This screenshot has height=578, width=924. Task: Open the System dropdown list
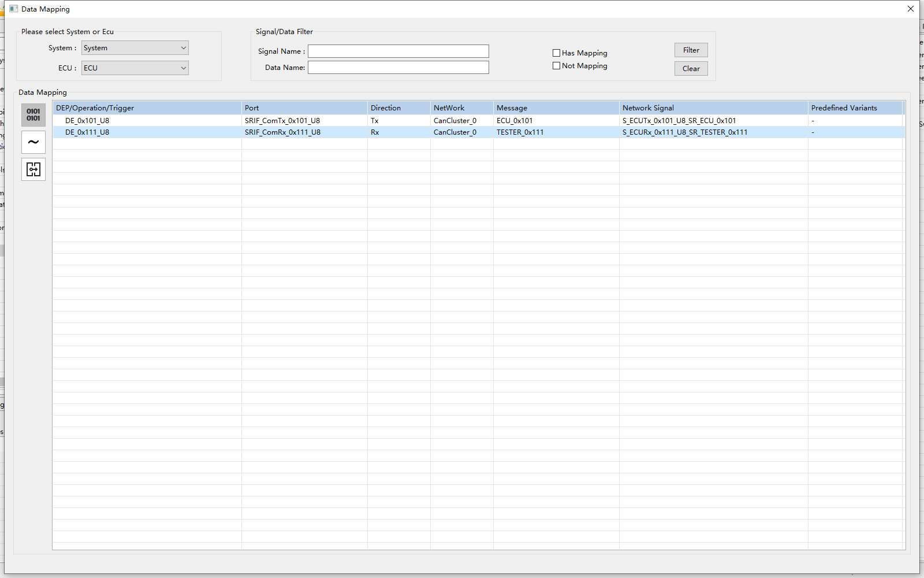point(135,48)
